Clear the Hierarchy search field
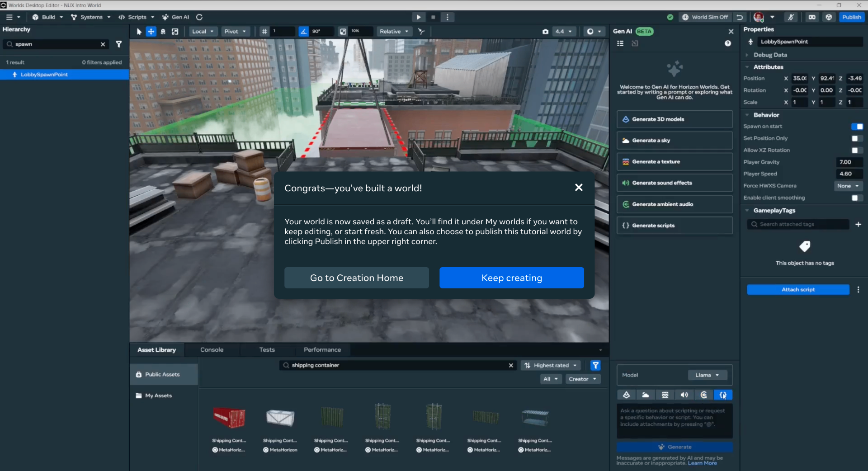 point(103,44)
